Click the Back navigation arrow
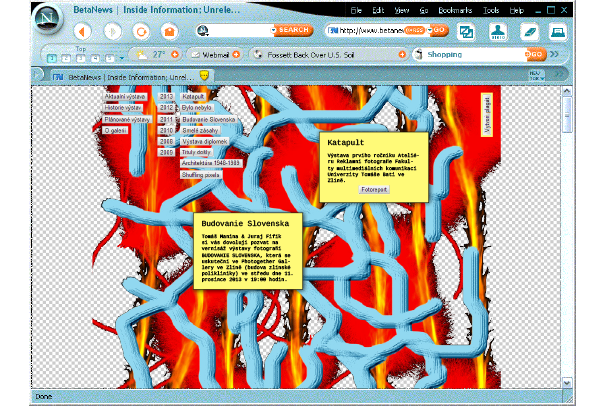This screenshot has width=606, height=406. click(83, 31)
